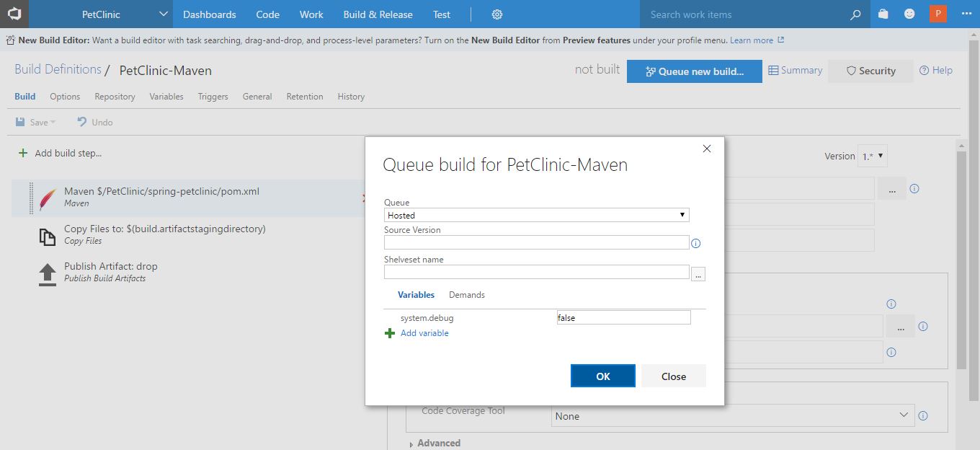
Task: Select the Copy Files build step
Action: (187, 234)
